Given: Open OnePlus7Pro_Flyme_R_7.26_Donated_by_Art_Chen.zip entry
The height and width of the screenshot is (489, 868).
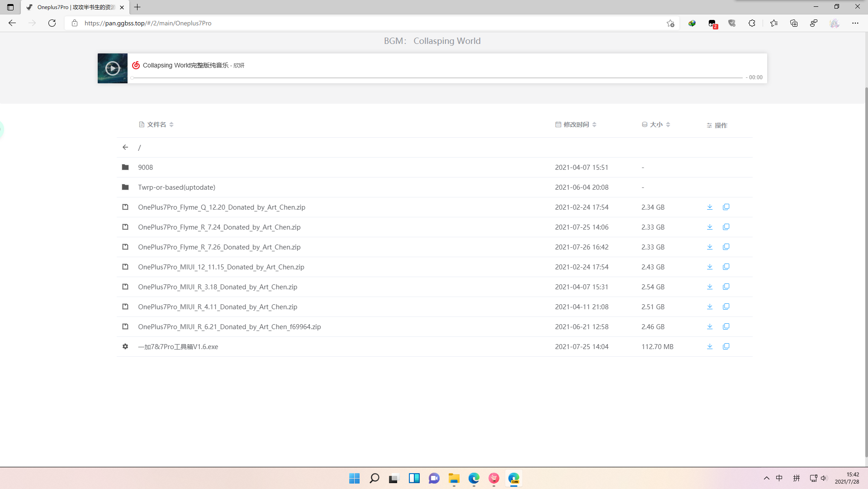Looking at the screenshot, I should point(219,247).
